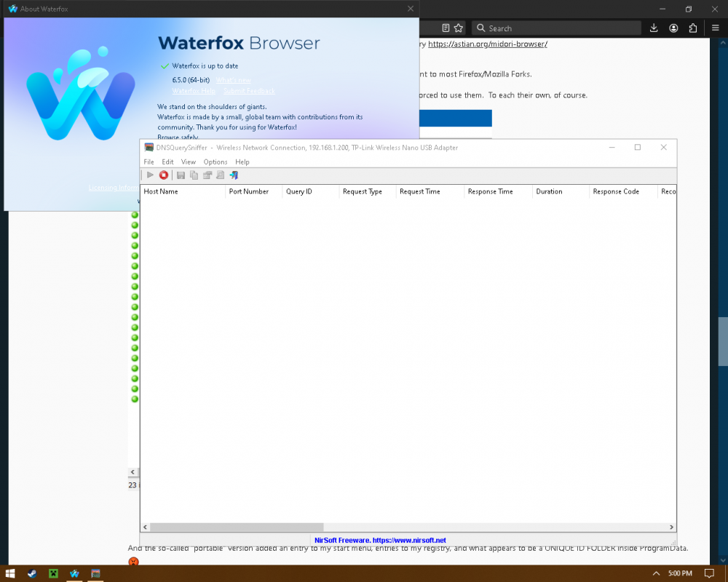Screen dimensions: 728x582
Task: Open the View menu in DNSQuerySniffer
Action: pos(189,162)
